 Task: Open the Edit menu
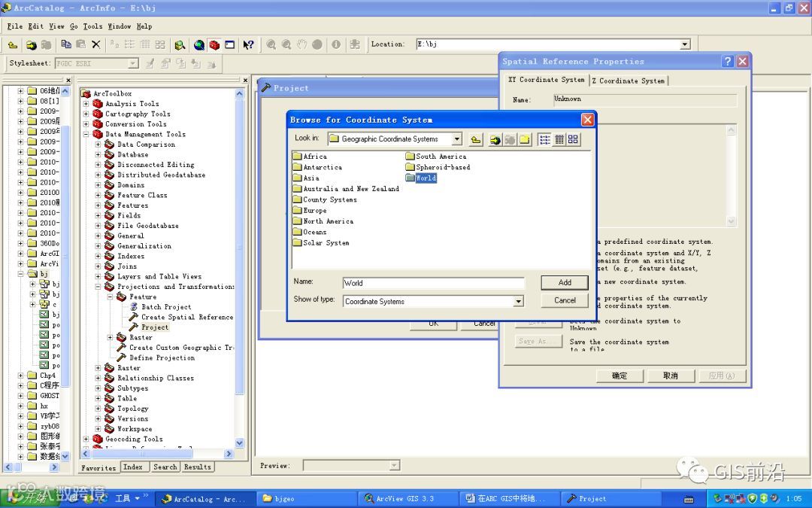click(36, 26)
